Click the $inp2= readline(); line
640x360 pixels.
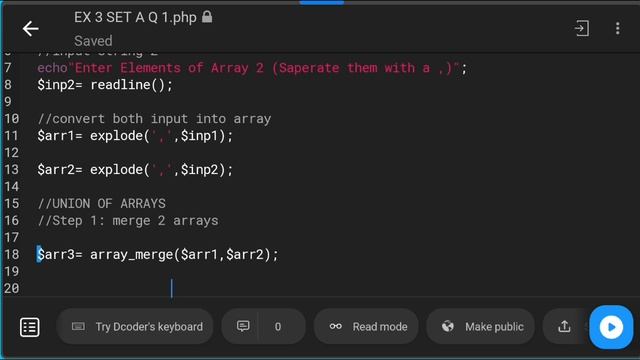tap(105, 85)
